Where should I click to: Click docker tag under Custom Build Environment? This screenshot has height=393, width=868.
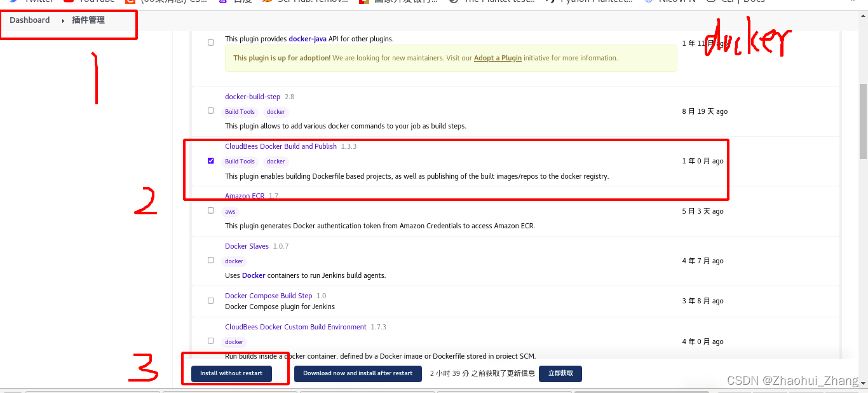pos(234,342)
